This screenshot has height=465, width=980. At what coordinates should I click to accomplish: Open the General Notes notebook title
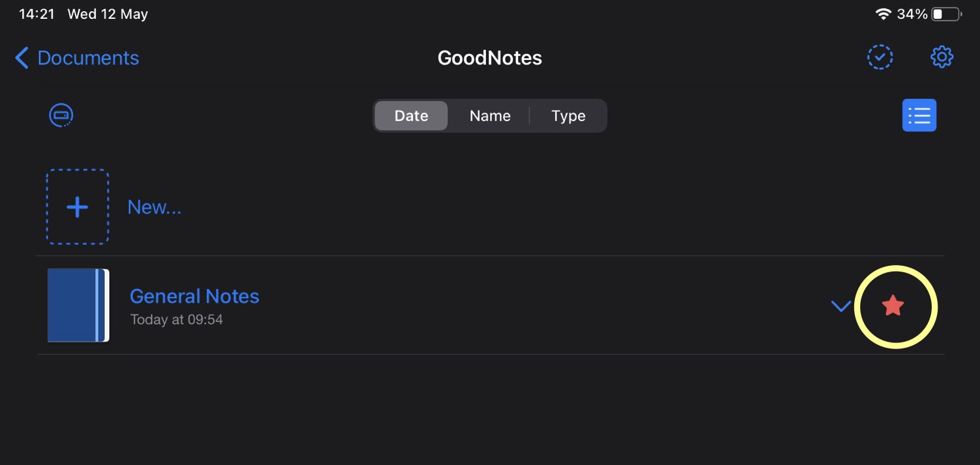point(194,296)
